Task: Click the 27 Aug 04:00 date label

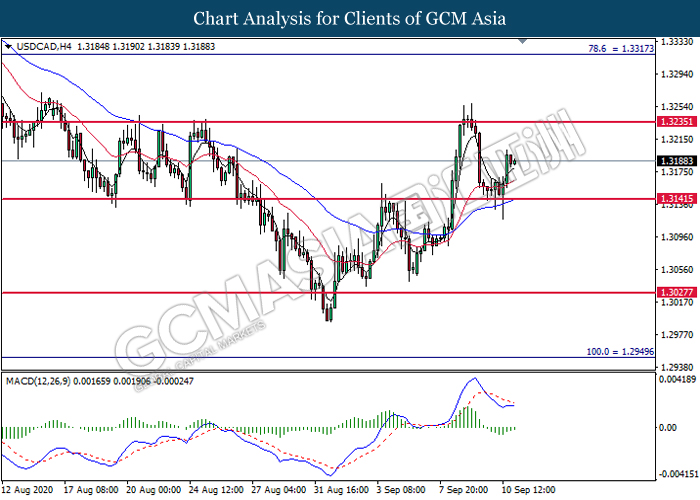Action: click(x=279, y=490)
